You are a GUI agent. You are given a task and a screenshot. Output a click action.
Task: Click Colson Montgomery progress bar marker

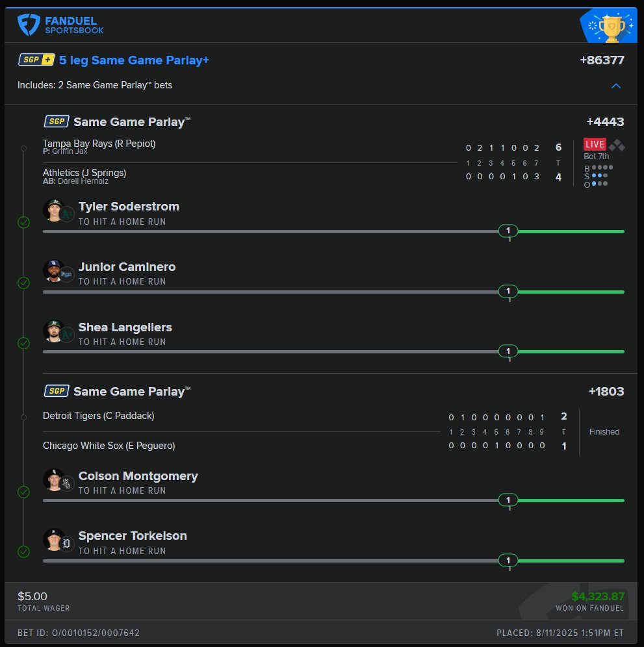(x=508, y=500)
